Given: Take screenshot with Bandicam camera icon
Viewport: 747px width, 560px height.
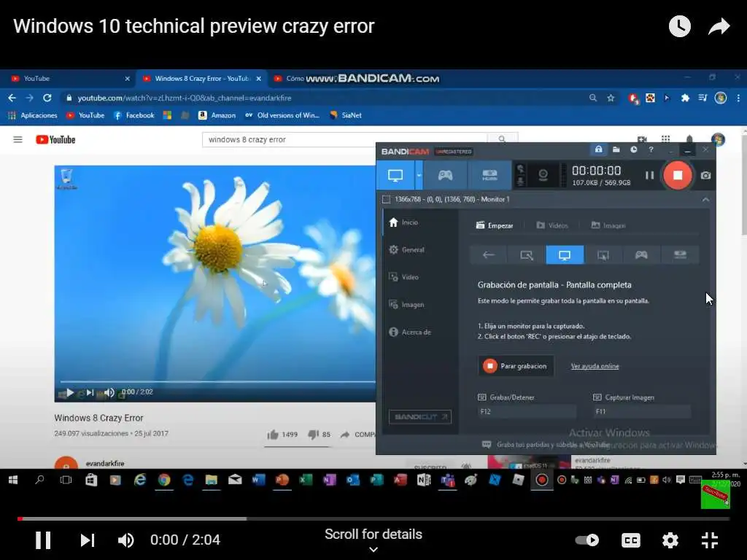Looking at the screenshot, I should (x=705, y=176).
